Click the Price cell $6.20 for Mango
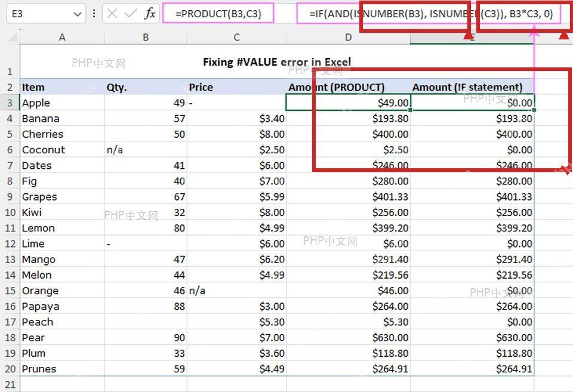 237,260
